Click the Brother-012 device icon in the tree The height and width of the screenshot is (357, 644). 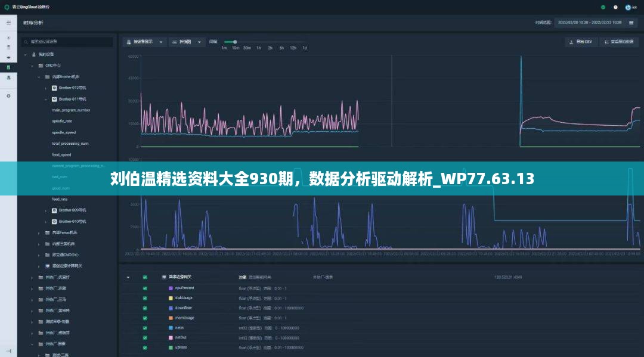[54, 88]
